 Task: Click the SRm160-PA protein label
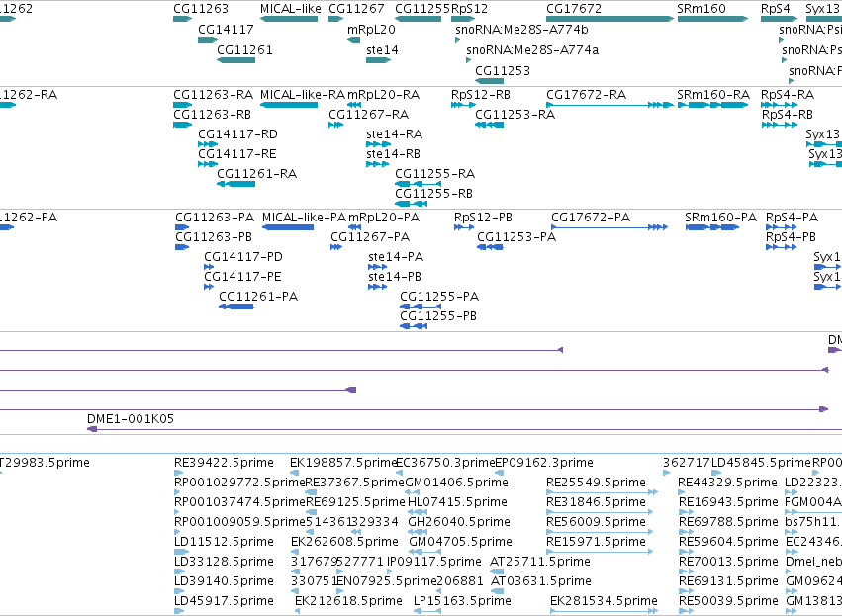[720, 218]
